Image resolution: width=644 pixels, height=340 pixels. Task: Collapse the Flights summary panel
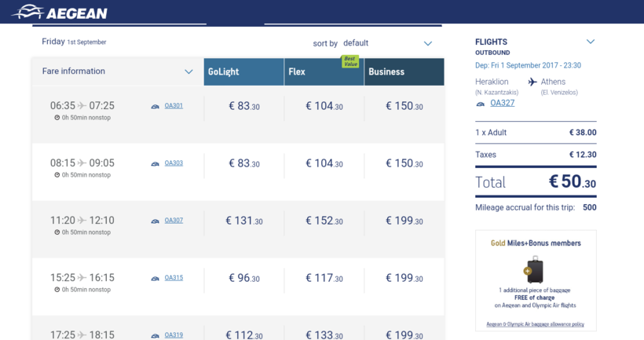point(591,42)
